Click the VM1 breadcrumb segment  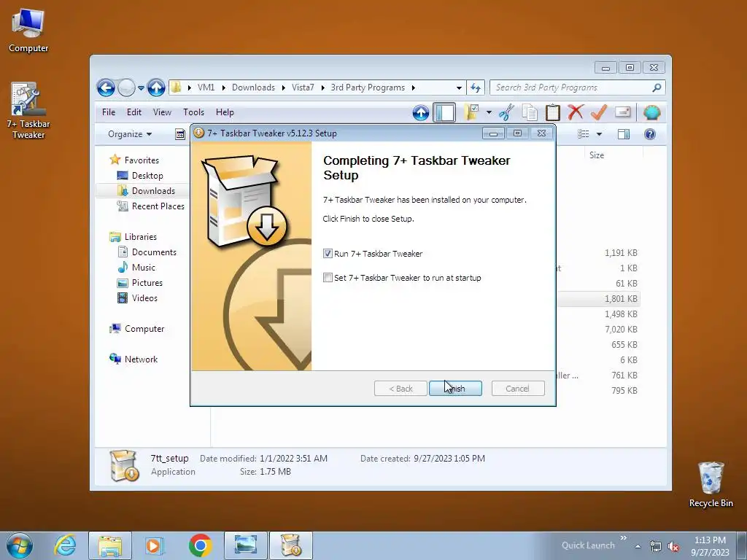click(206, 87)
